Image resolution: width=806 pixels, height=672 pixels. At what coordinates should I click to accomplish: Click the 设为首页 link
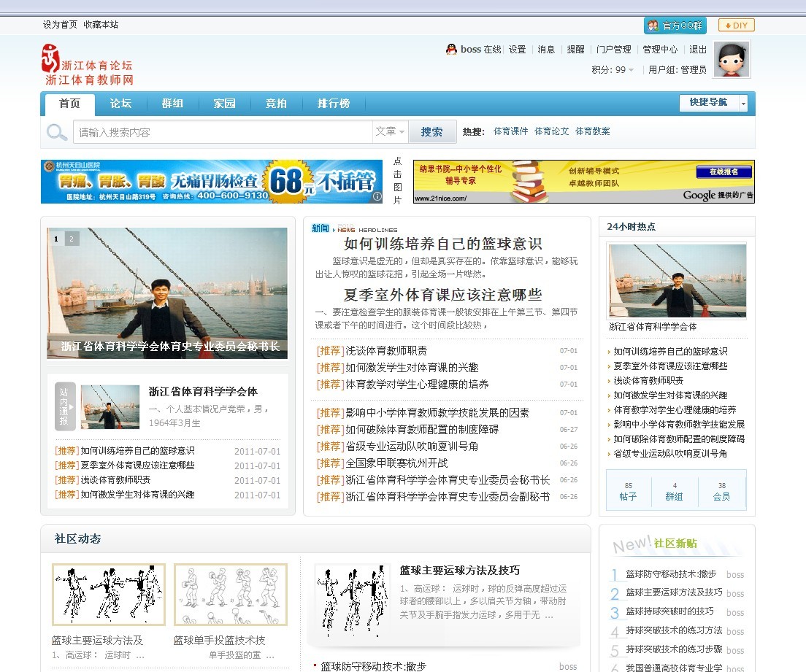point(60,25)
